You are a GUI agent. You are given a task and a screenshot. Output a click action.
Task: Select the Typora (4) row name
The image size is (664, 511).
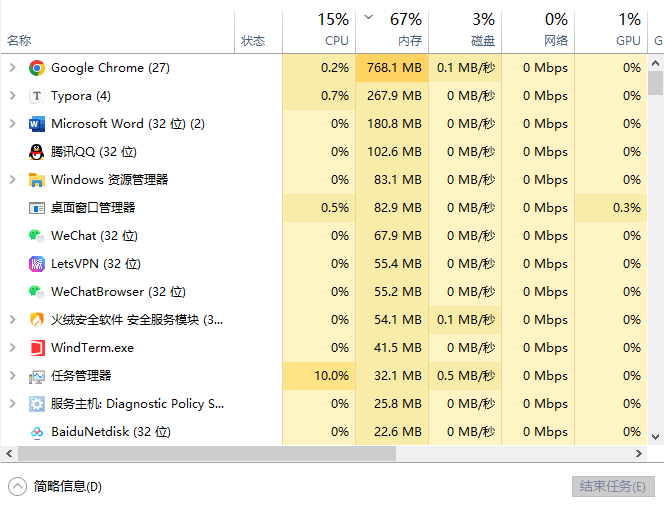[81, 96]
